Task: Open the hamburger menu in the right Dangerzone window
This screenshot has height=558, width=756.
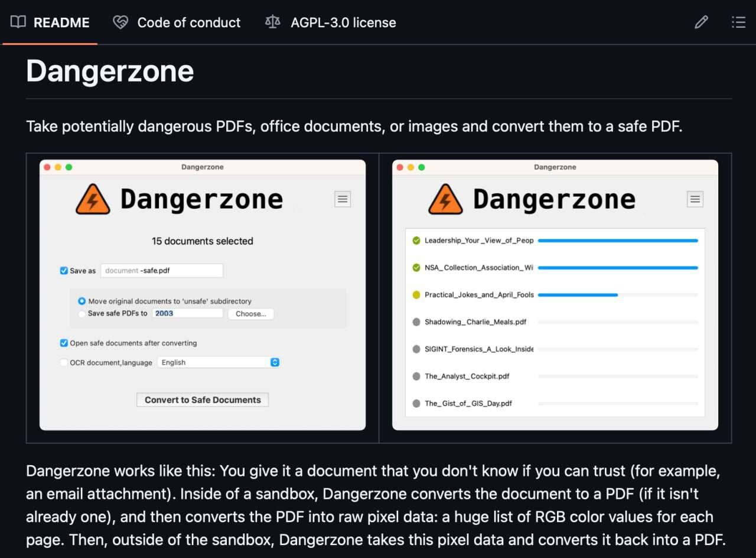Action: coord(695,199)
